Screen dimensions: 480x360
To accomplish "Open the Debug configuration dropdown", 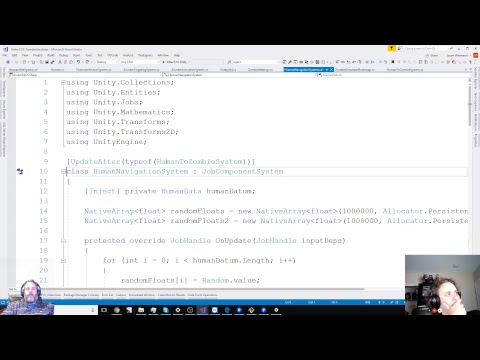I will pyautogui.click(x=107, y=62).
